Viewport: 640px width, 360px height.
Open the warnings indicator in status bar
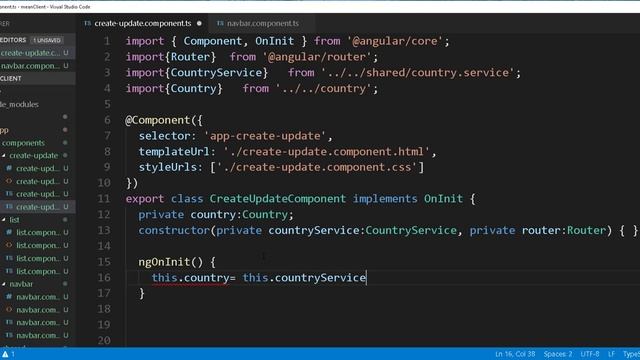point(8,354)
